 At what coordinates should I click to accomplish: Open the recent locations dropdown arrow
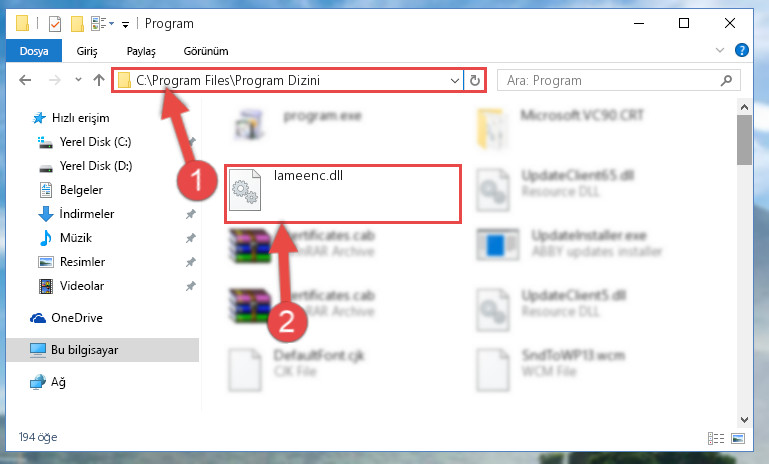click(78, 79)
